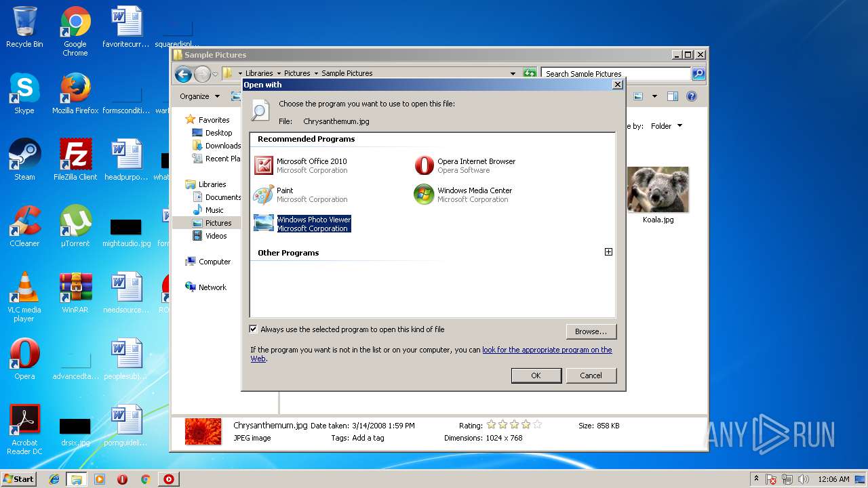Open Steam desktop shortcut
Image resolution: width=868 pixels, height=488 pixels.
24,160
